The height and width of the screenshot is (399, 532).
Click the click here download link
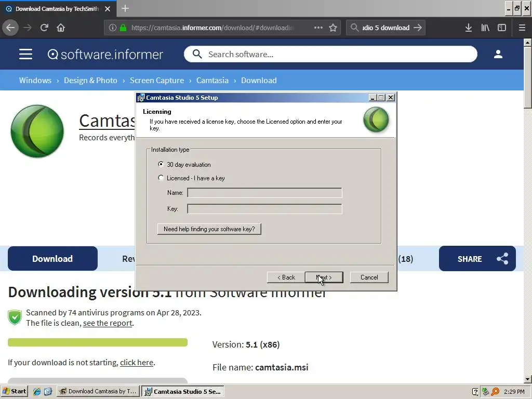137,363
